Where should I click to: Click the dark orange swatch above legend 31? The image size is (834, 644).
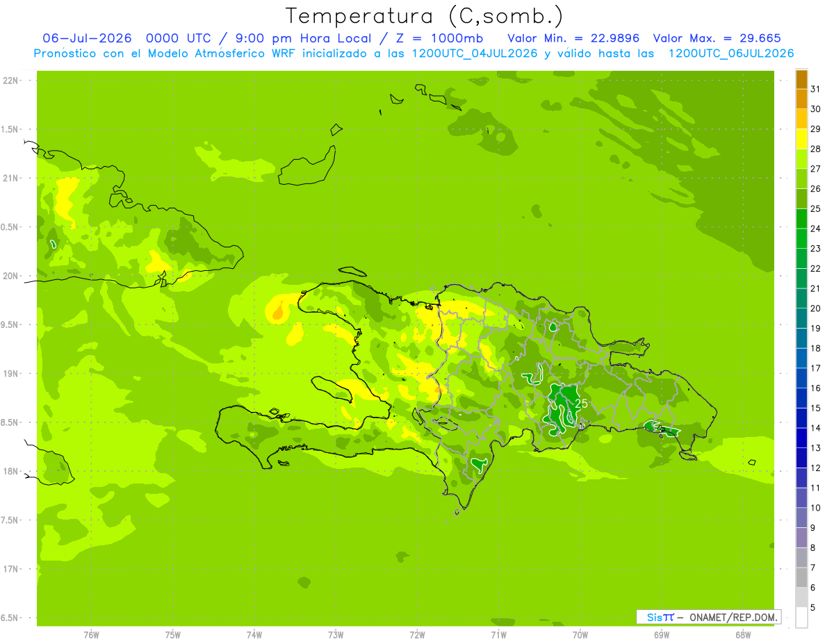point(801,79)
